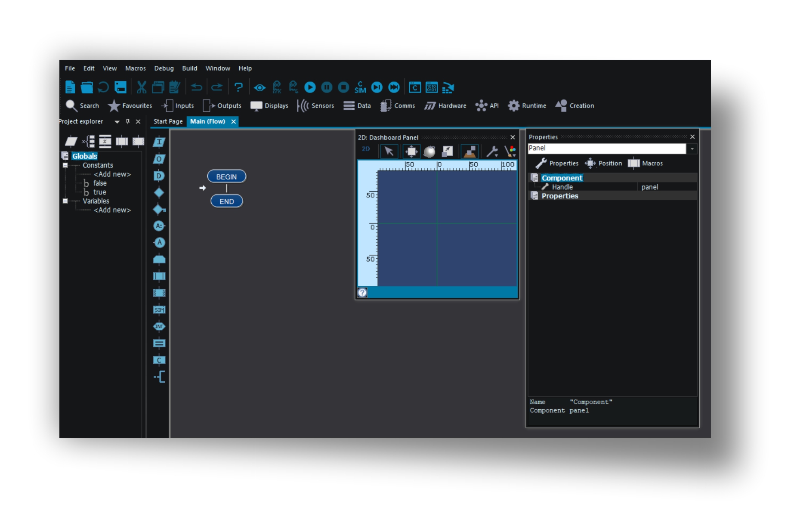Expand the Properties section header
The image size is (797, 532).
534,196
